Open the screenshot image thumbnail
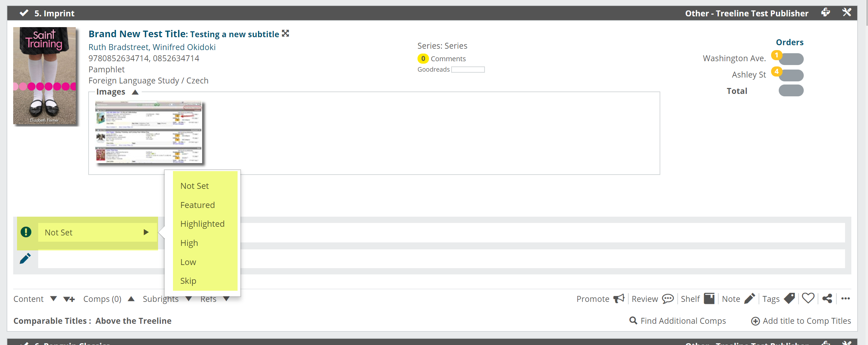The image size is (868, 345). click(149, 132)
